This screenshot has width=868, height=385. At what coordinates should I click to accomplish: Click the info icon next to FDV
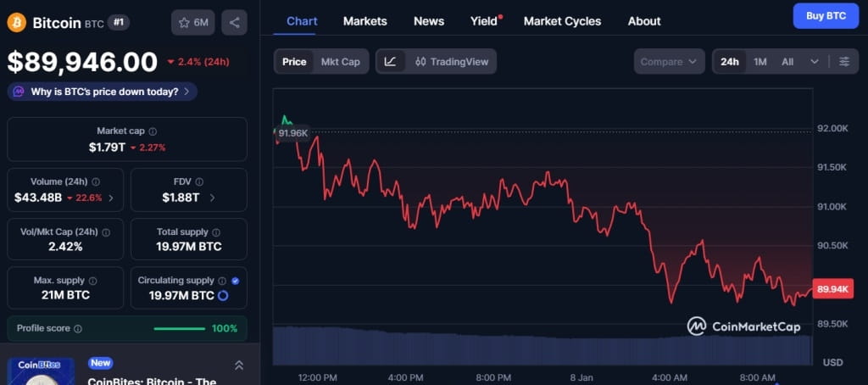(199, 181)
